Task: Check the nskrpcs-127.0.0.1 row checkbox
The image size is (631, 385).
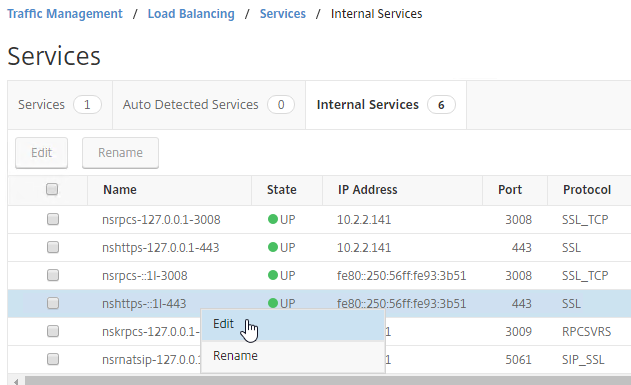Action: [53, 331]
